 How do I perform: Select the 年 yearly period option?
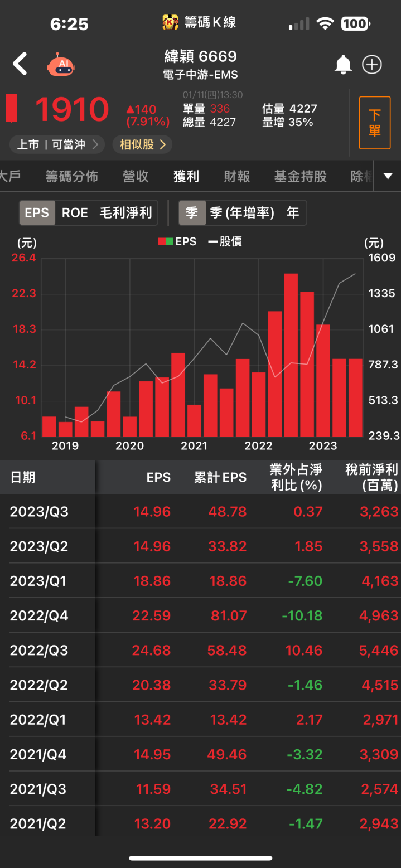[x=292, y=213]
